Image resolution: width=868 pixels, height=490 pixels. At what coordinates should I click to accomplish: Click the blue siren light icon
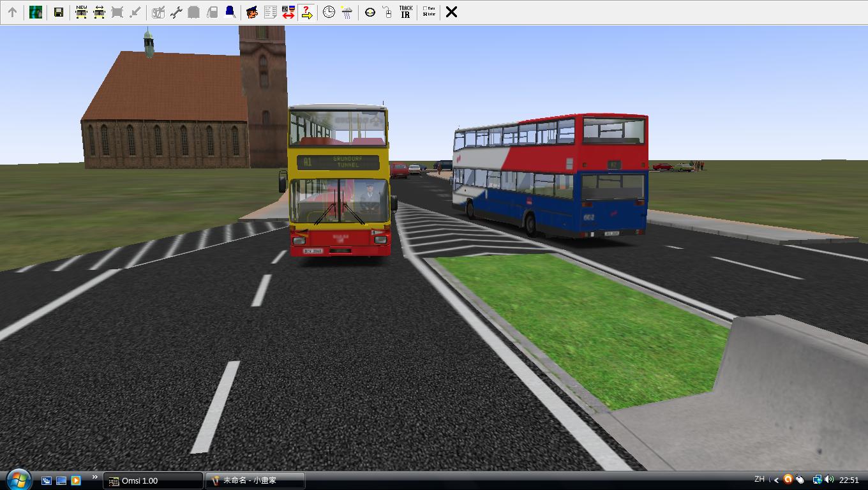pos(230,12)
